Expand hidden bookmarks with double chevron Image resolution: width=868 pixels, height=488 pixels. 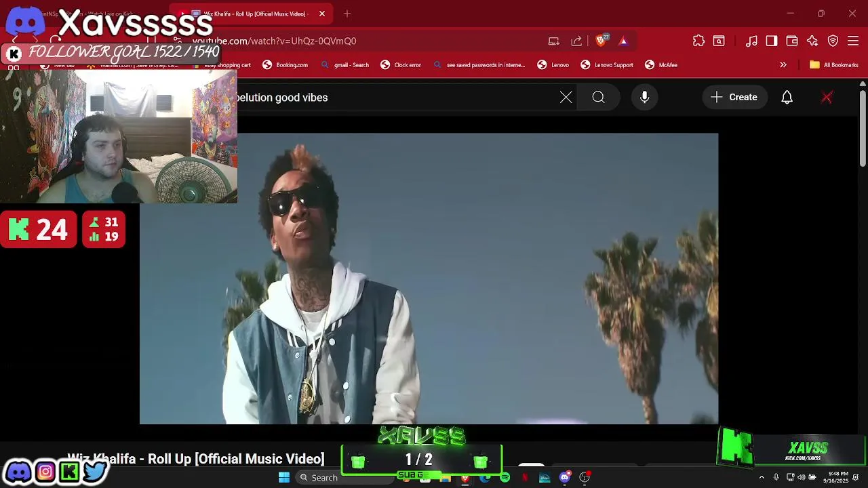[x=783, y=65]
